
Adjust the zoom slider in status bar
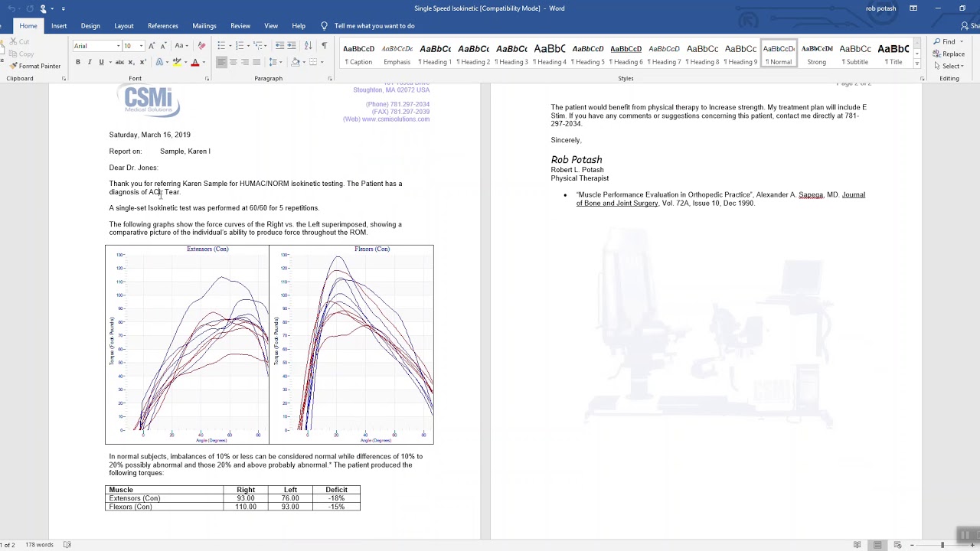(x=942, y=545)
